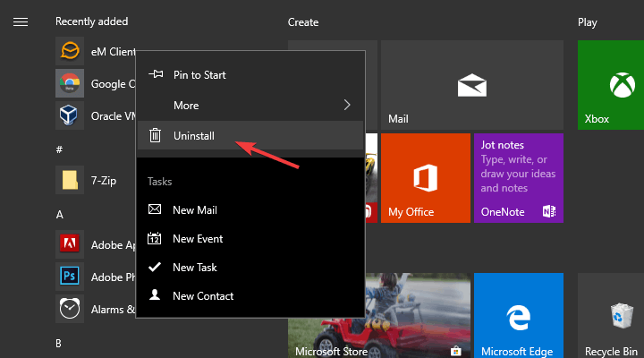Jump to the A letter section

(x=60, y=215)
